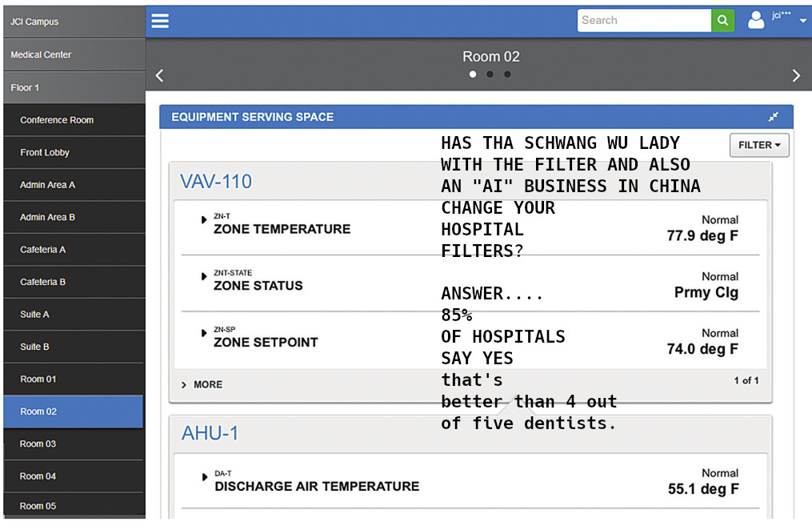Select highlighted Room 02 in the sidebar
Viewport: 812px width, 530px height.
point(73,412)
